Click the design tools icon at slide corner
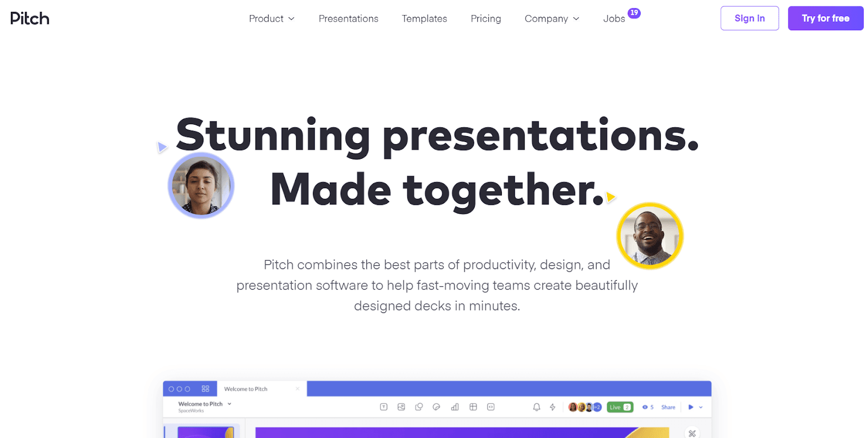This screenshot has height=438, width=868. click(692, 433)
